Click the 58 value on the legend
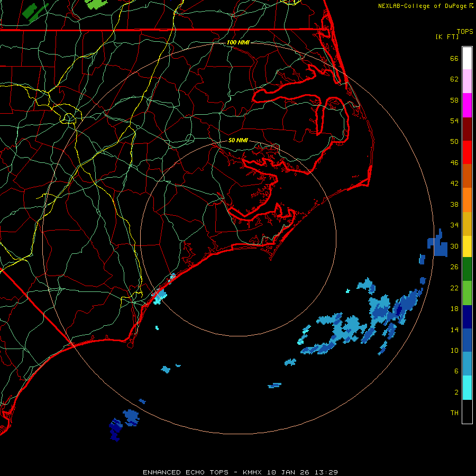Screen dimensions: 476x476 point(454,100)
